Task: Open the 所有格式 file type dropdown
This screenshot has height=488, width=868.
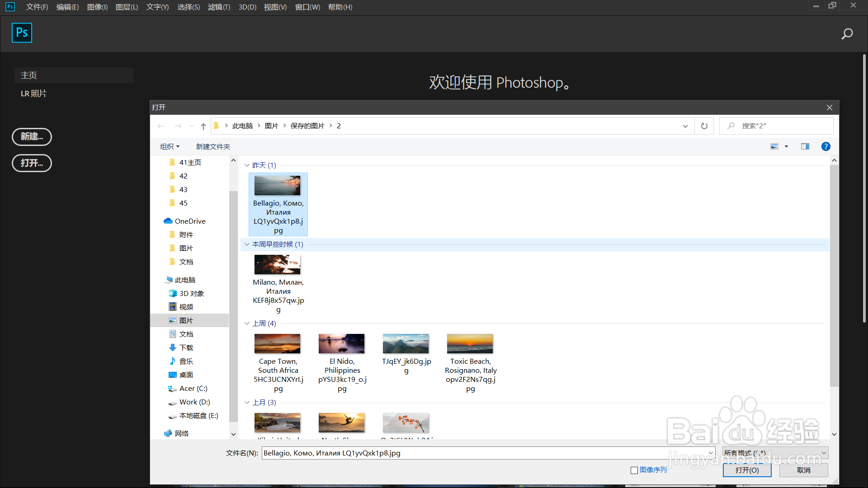Action: coord(775,453)
